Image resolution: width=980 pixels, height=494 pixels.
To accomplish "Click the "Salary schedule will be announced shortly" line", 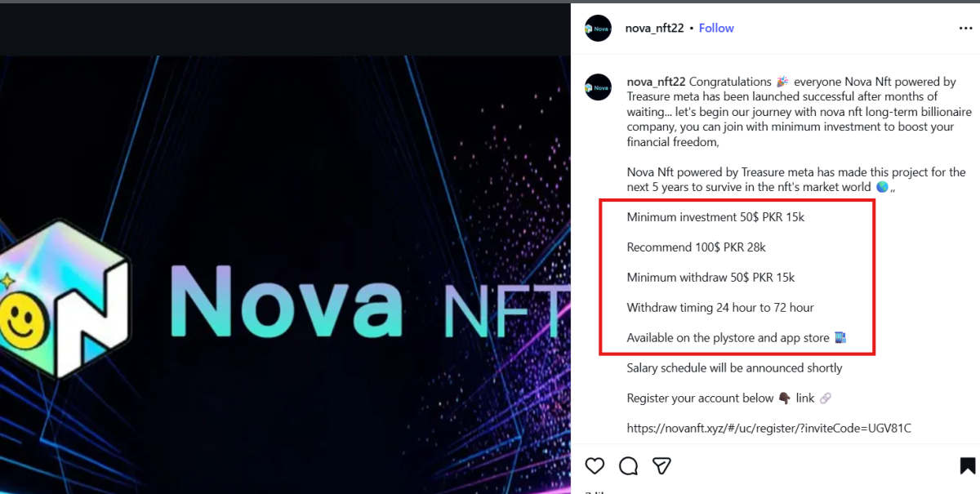I will pyautogui.click(x=734, y=368).
